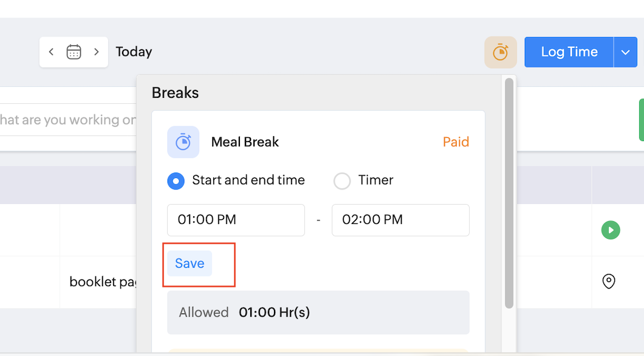Select the Start and end time option
This screenshot has width=644, height=356.
pos(176,180)
